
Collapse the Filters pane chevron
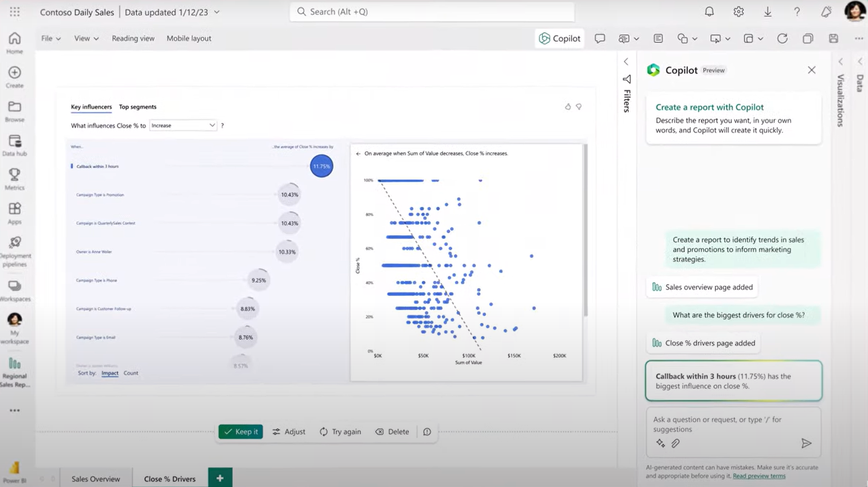coord(626,62)
